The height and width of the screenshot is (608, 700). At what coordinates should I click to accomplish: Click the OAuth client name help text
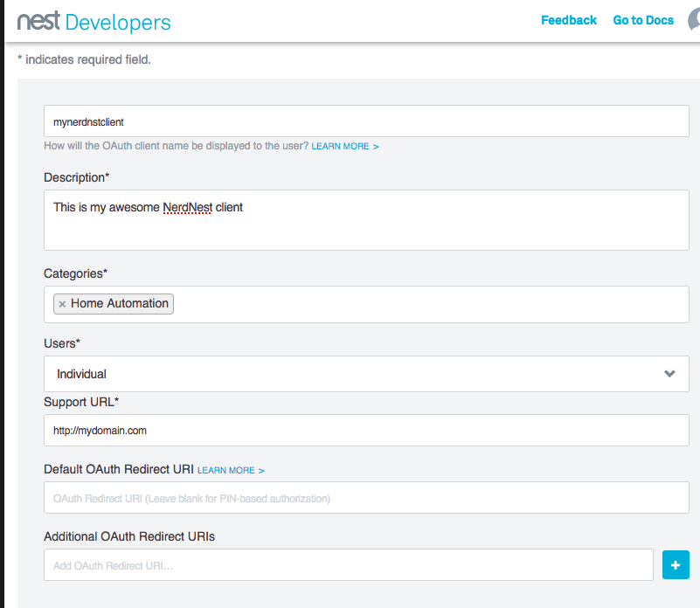click(x=177, y=146)
